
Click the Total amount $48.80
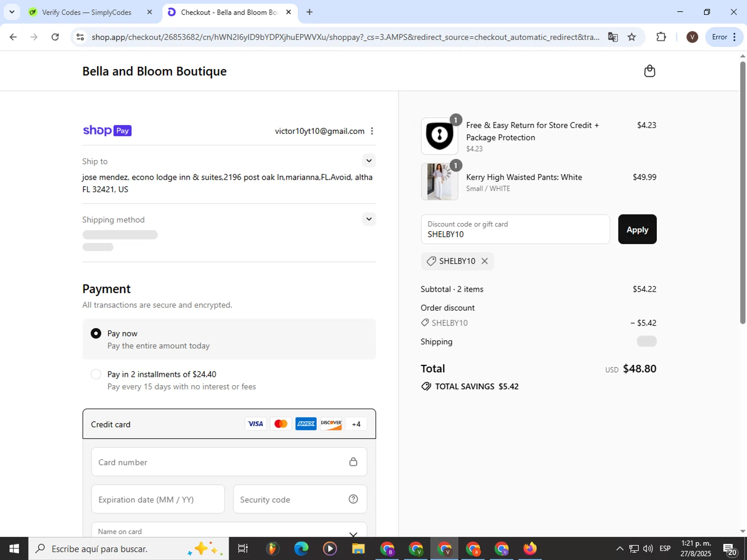pyautogui.click(x=639, y=369)
